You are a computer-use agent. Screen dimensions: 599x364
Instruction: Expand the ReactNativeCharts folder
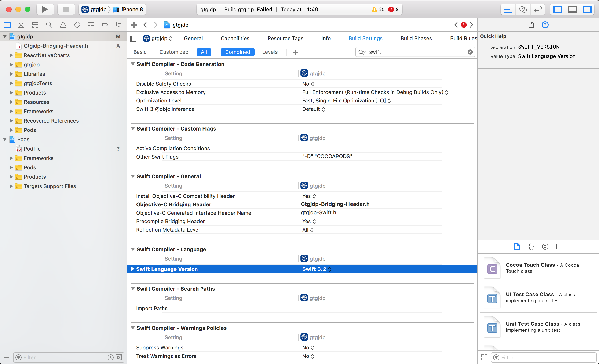[x=11, y=55]
